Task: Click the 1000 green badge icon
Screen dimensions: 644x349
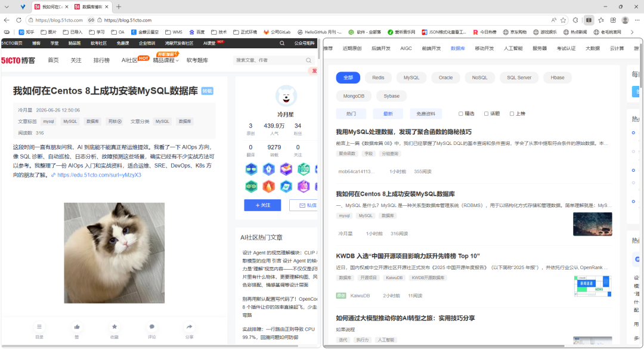Action: [304, 169]
